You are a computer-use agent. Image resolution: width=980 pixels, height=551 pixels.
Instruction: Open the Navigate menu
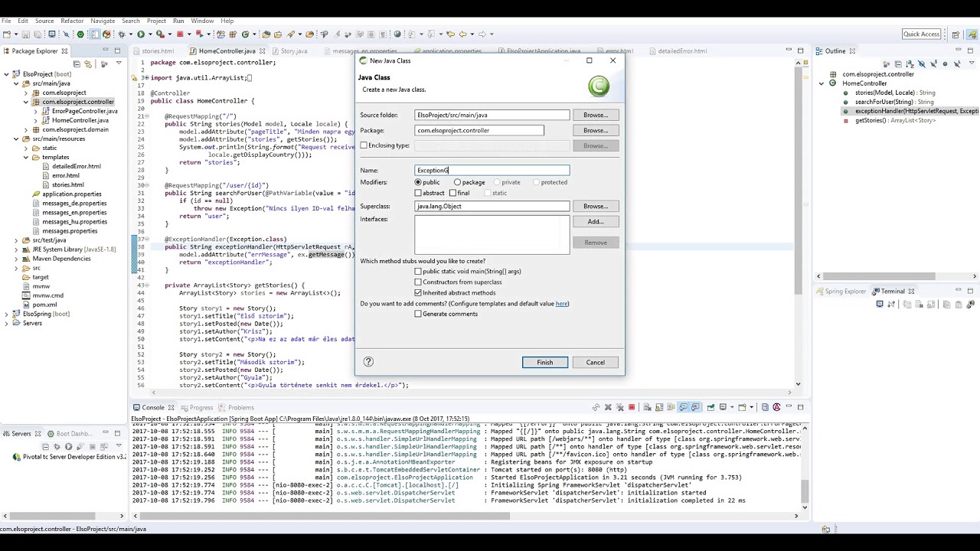[x=103, y=21]
